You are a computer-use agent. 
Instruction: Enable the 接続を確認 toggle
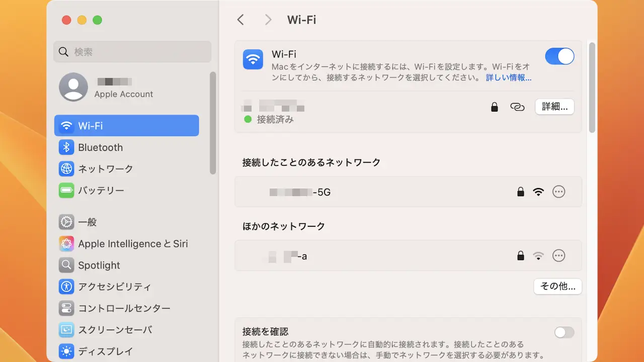(x=564, y=332)
